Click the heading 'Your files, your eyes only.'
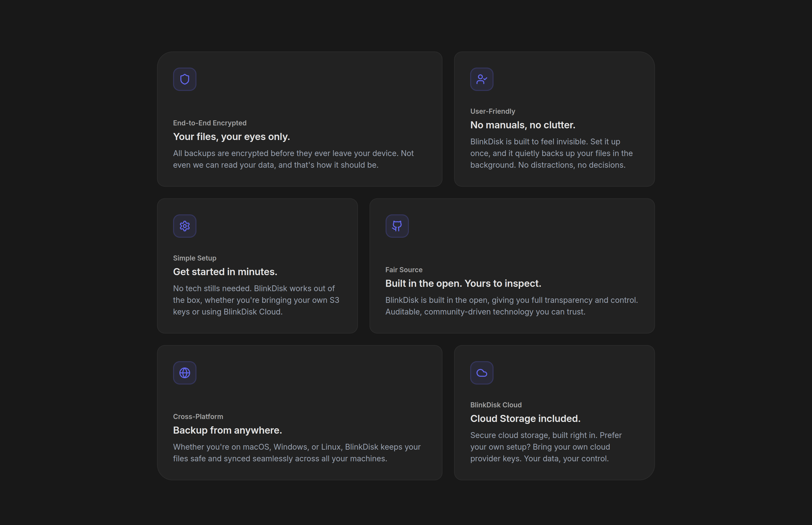Screen dimensions: 812x525 [x=231, y=137]
